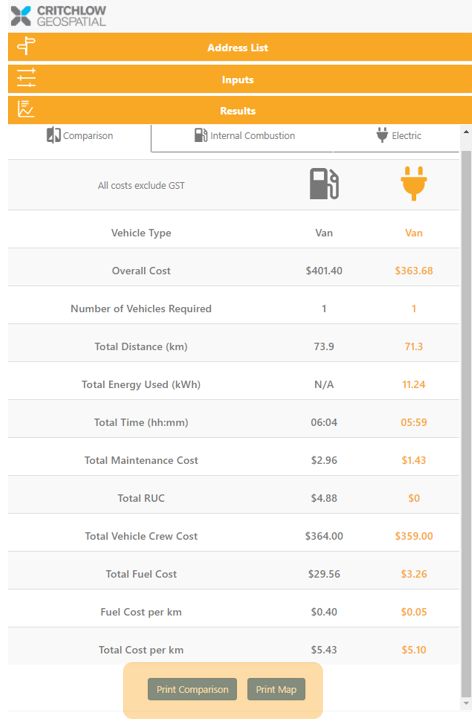Click the scrollbar up arrow
Viewport: 472px width, 723px height.
tap(466, 132)
